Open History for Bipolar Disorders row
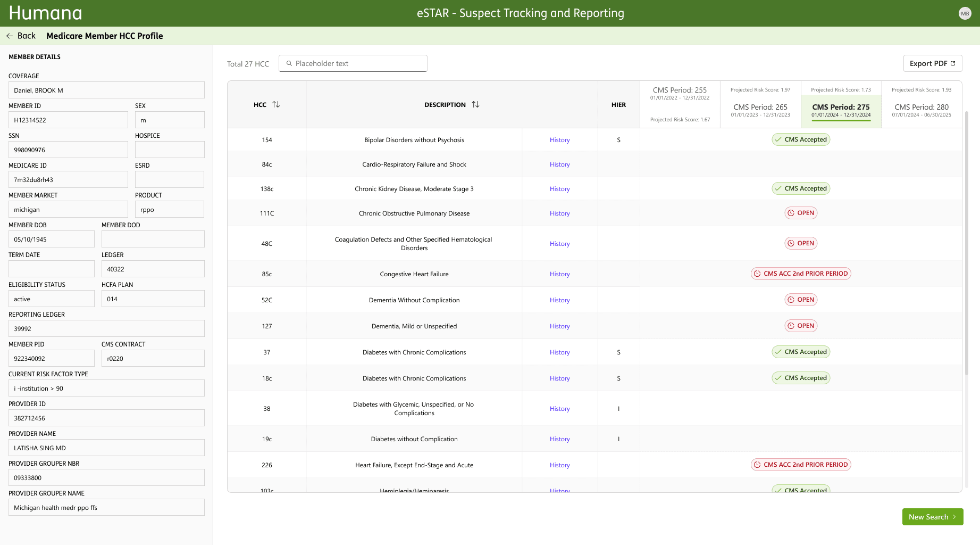The image size is (980, 545). coord(559,140)
